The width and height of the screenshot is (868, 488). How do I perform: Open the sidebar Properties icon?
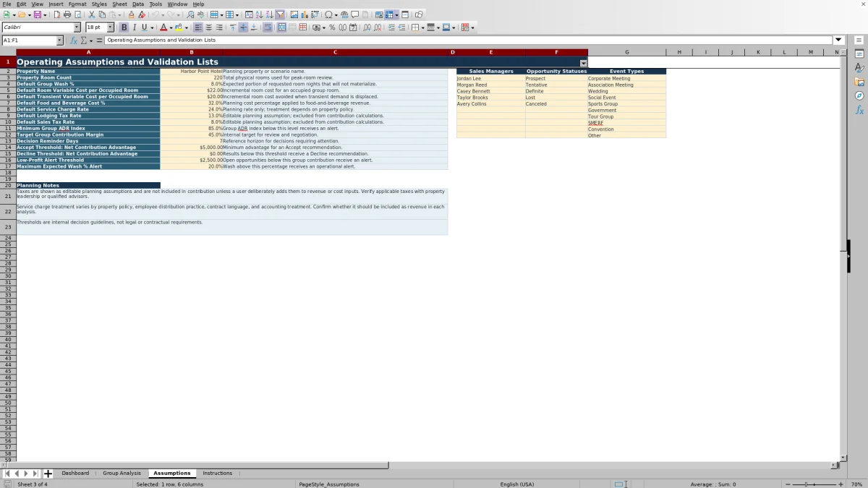(859, 54)
